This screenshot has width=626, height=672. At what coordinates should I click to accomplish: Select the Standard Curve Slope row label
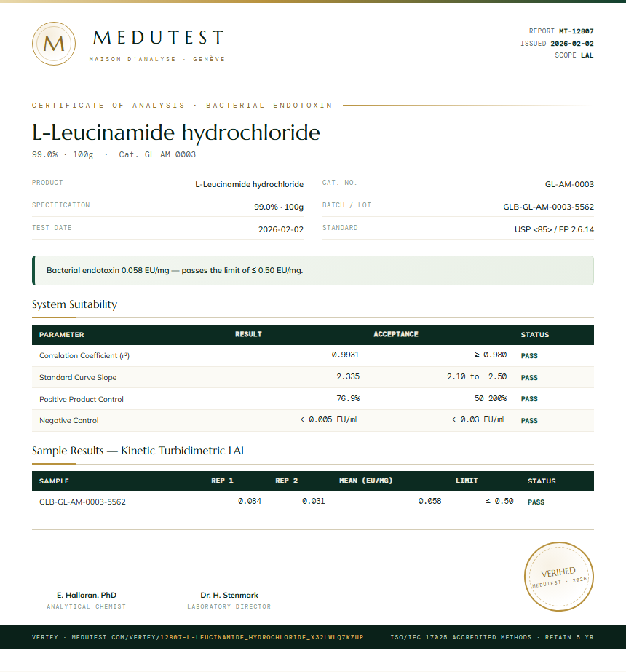78,378
